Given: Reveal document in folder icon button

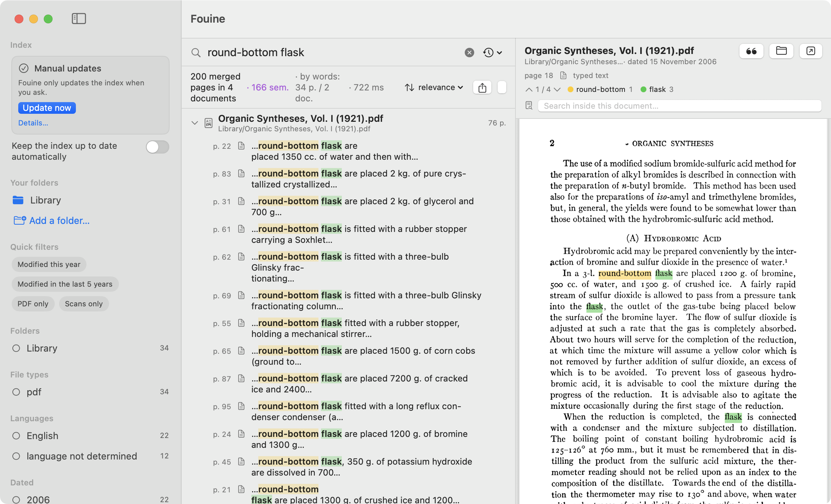Looking at the screenshot, I should point(781,51).
